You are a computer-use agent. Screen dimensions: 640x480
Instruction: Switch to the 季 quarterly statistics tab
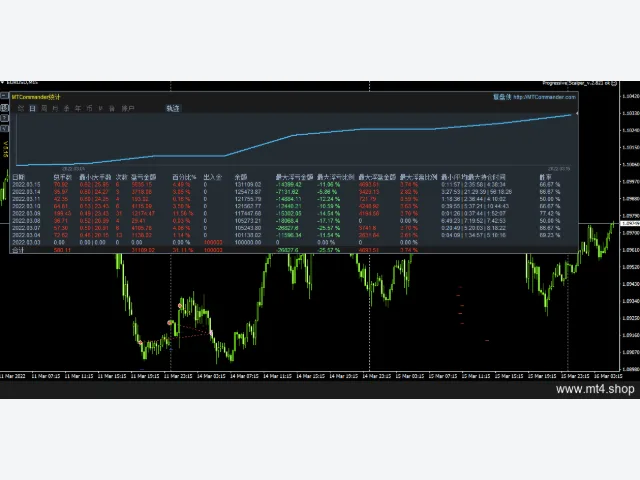pyautogui.click(x=67, y=109)
